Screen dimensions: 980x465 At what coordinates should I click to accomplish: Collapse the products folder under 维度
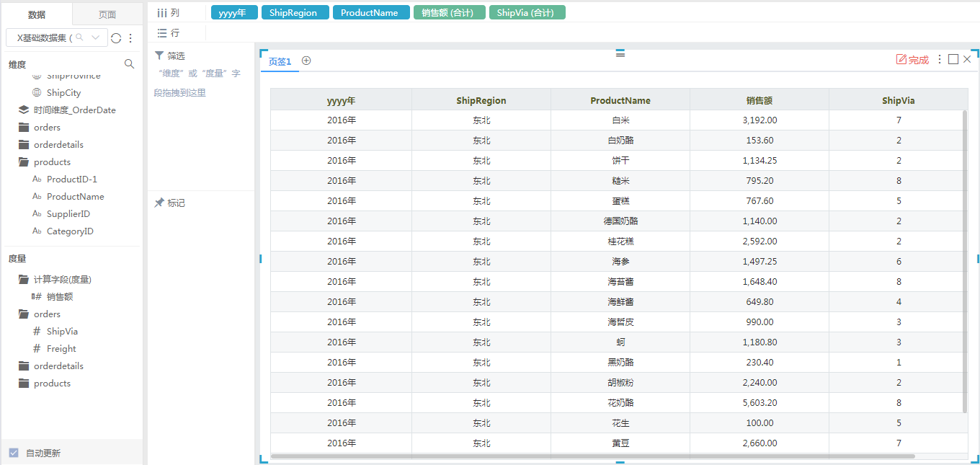24,162
